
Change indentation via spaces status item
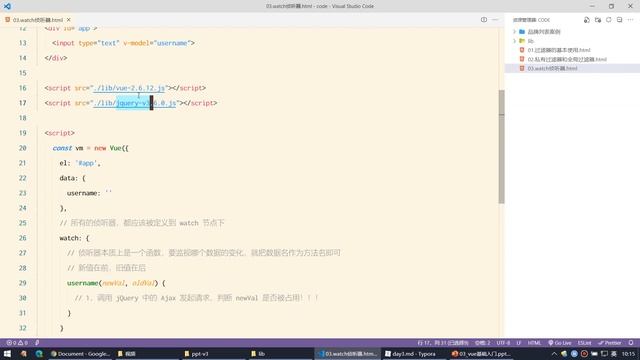click(482, 343)
